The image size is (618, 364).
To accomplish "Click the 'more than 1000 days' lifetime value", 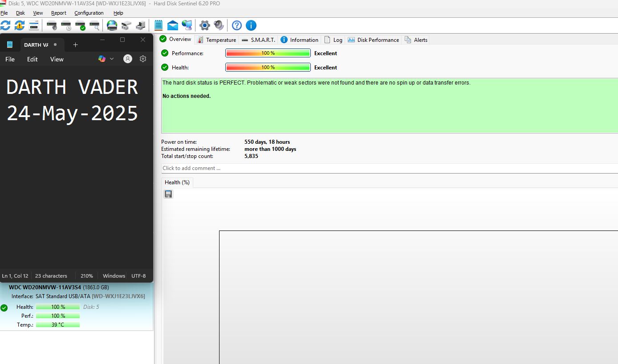I will pyautogui.click(x=270, y=149).
